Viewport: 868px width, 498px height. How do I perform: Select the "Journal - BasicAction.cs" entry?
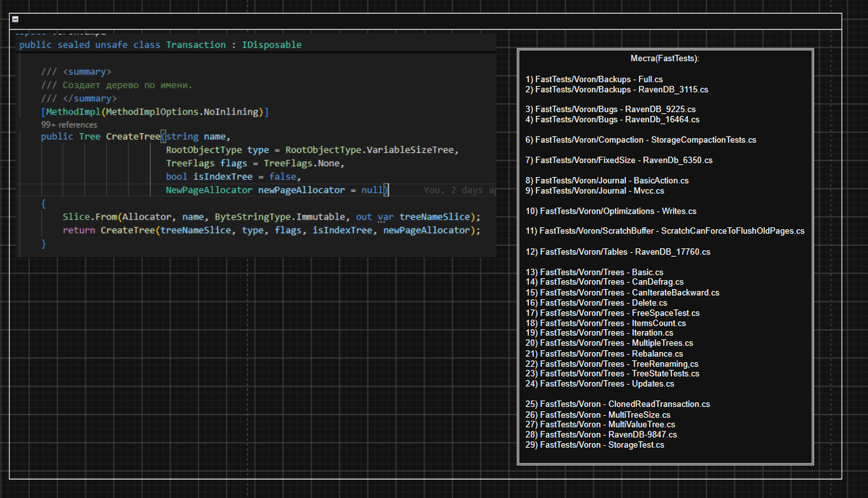pos(607,180)
